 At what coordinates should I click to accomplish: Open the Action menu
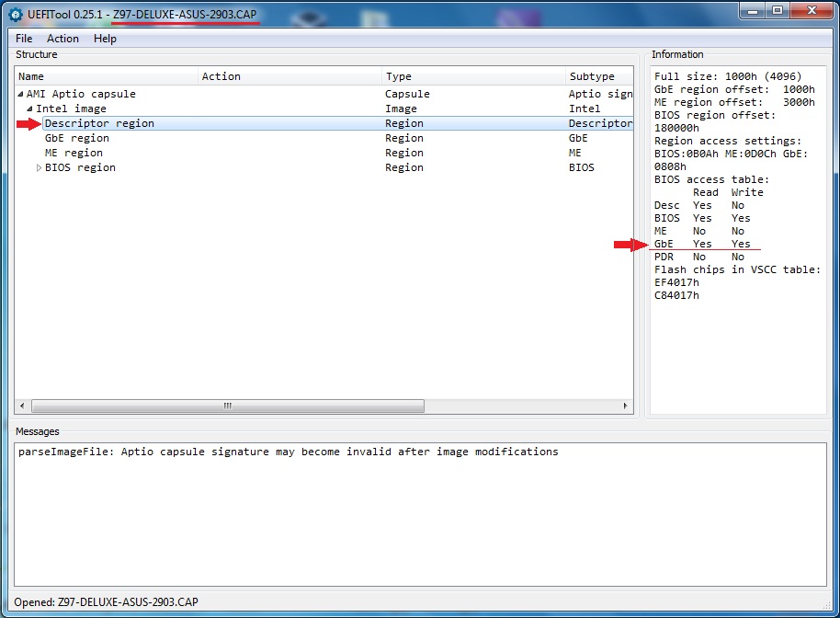pos(62,39)
